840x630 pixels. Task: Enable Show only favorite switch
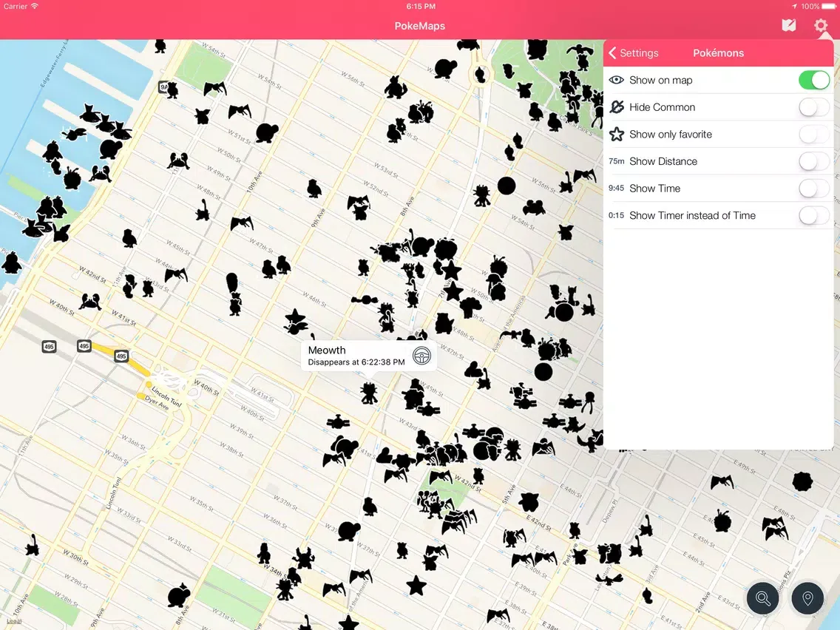[813, 135]
